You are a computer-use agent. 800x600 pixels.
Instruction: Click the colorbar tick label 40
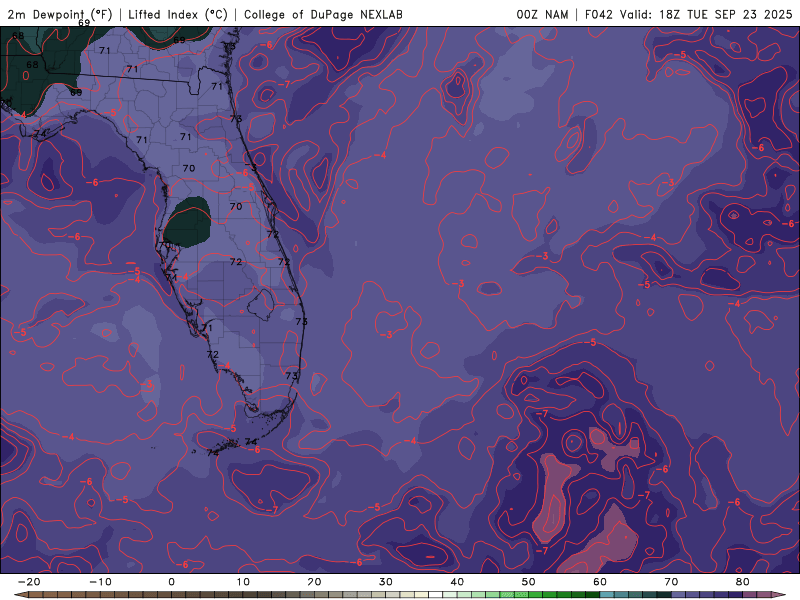click(x=457, y=582)
